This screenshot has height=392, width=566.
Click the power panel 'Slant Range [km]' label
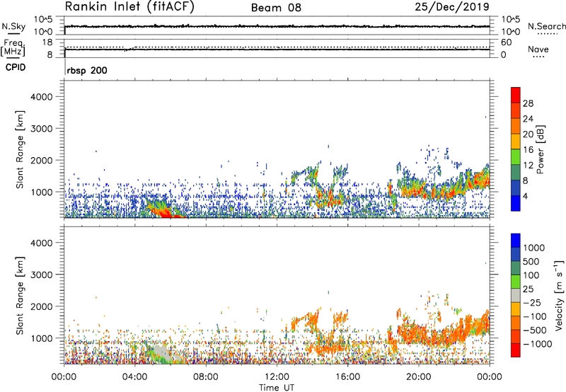[20, 149]
